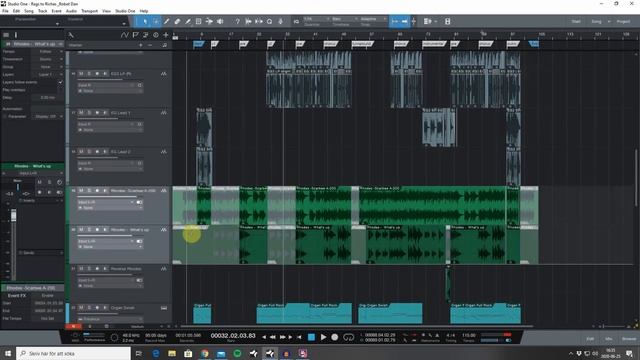Screen dimensions: 640x360
Task: Open the track list hamburger icon
Action: 6,35
